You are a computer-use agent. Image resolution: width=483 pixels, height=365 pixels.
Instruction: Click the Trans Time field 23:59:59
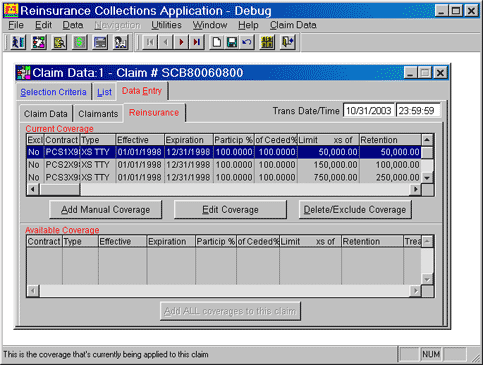(x=418, y=111)
